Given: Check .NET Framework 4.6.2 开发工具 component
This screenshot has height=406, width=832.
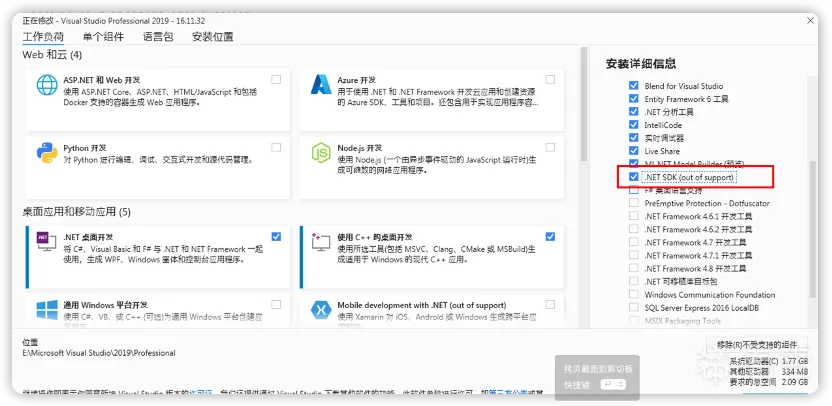Looking at the screenshot, I should 634,229.
